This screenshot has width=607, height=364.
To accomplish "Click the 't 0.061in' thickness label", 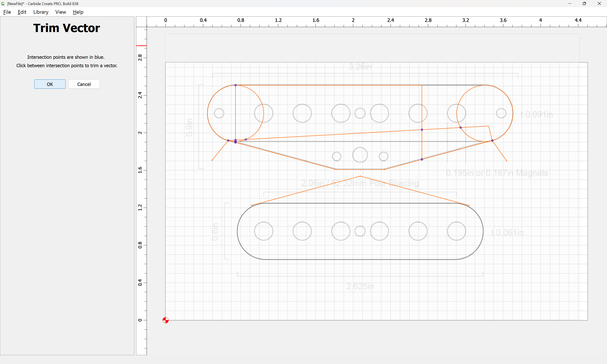I will pyautogui.click(x=507, y=232).
